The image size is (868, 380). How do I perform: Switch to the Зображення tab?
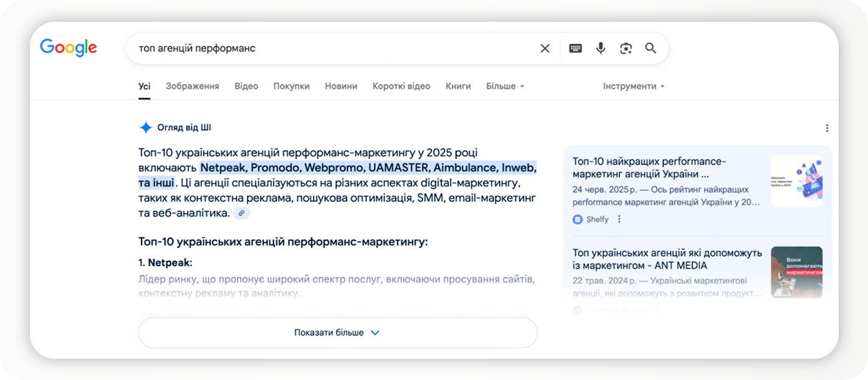click(192, 87)
